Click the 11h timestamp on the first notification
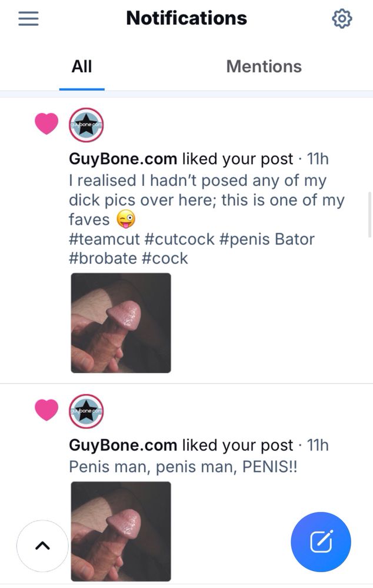Screen dimensions: 373x588 318,159
